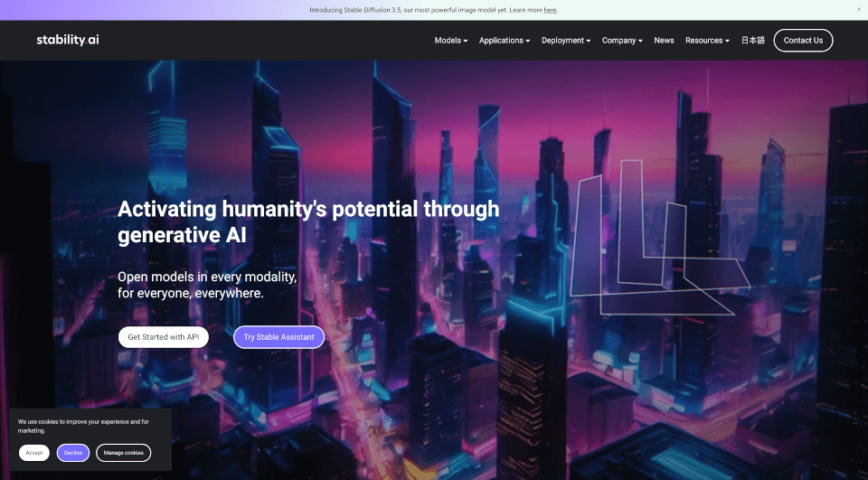Follow the 'here' link in banner
Image resolution: width=868 pixels, height=480 pixels.
pyautogui.click(x=550, y=10)
